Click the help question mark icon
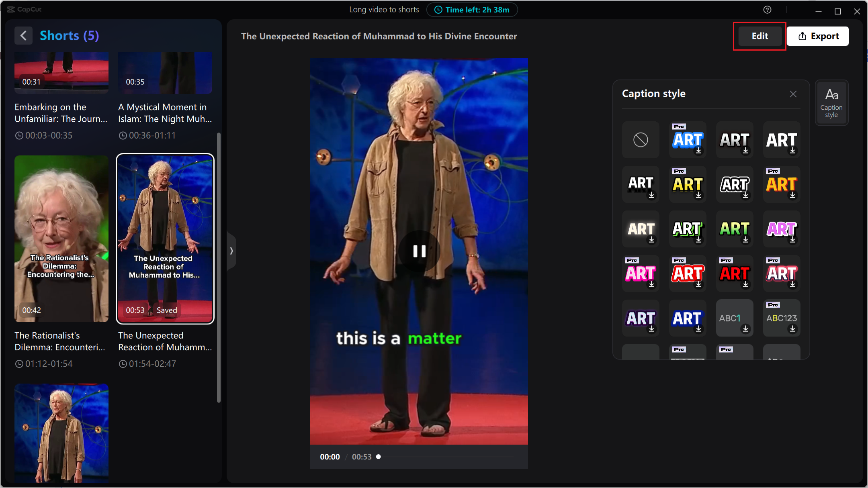This screenshot has height=488, width=868. point(767,10)
